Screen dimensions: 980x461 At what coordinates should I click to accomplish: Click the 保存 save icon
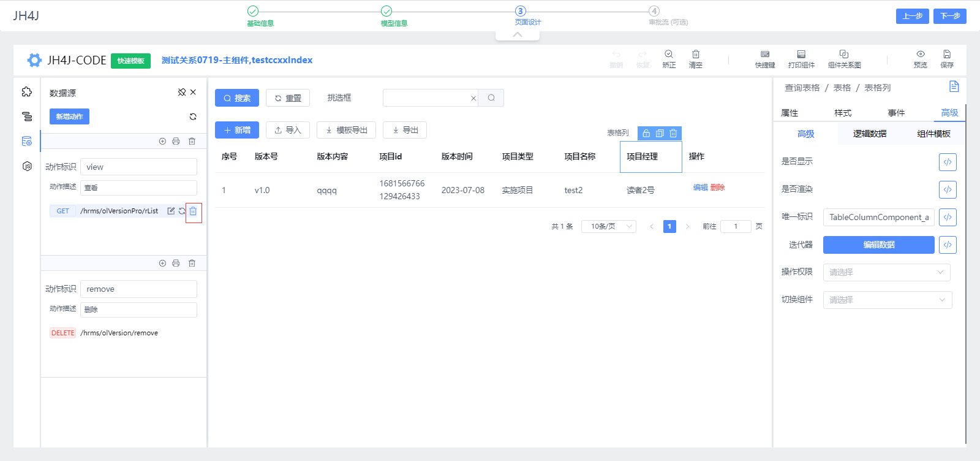coord(947,59)
